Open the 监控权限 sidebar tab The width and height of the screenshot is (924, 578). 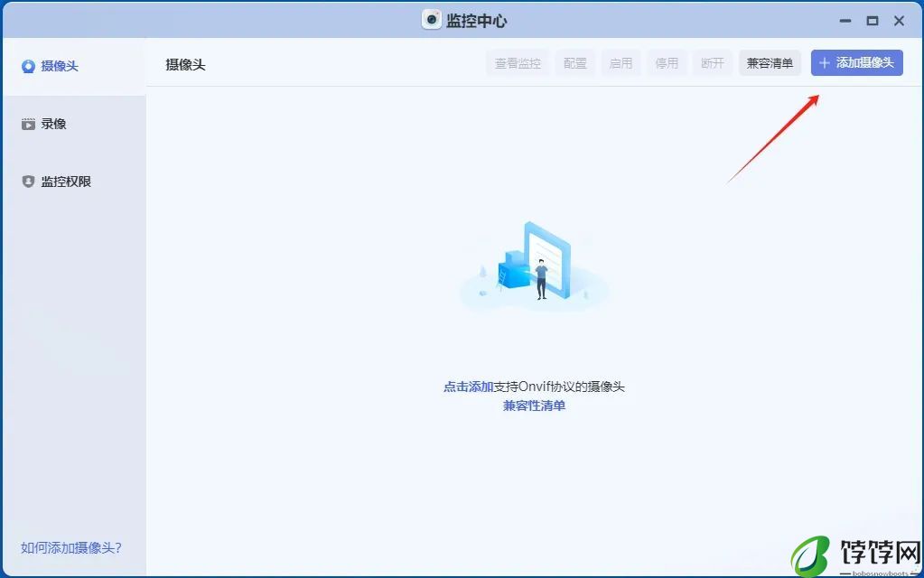coord(74,182)
